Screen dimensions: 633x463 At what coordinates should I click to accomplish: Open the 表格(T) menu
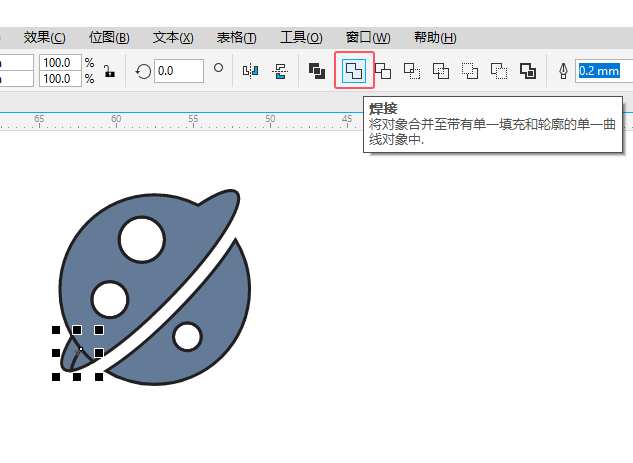click(x=236, y=38)
